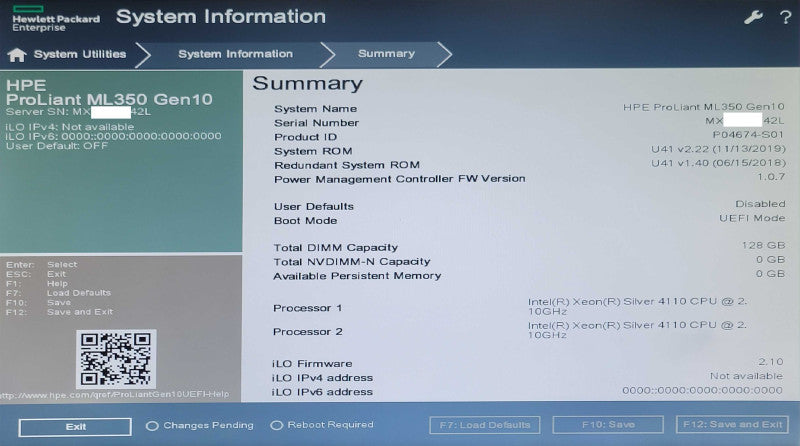Image resolution: width=800 pixels, height=446 pixels.
Task: Click the ESC: Exit key hint
Action: pyautogui.click(x=36, y=274)
